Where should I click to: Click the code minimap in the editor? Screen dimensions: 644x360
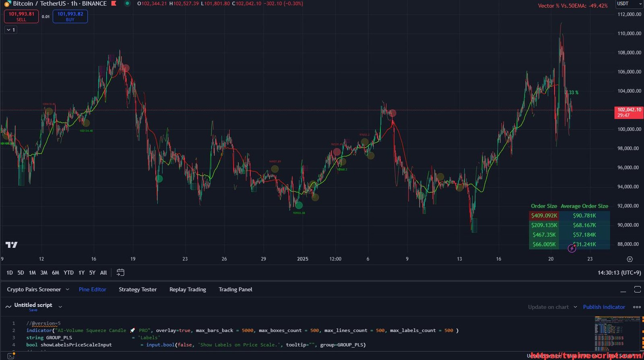617,334
